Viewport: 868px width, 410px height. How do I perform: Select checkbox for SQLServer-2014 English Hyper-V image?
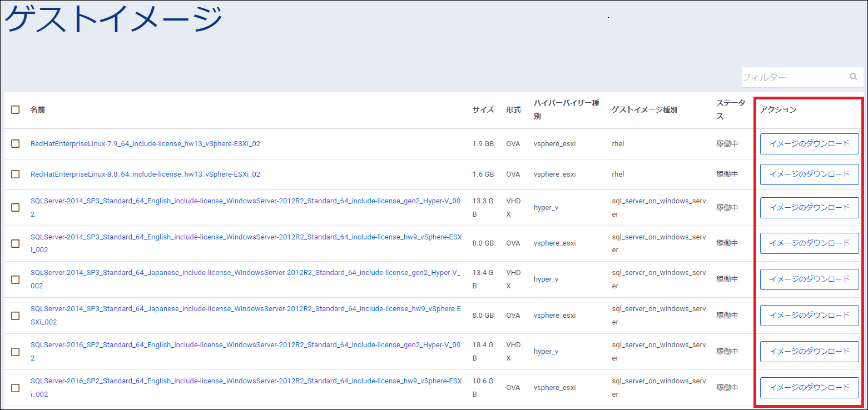coord(16,208)
